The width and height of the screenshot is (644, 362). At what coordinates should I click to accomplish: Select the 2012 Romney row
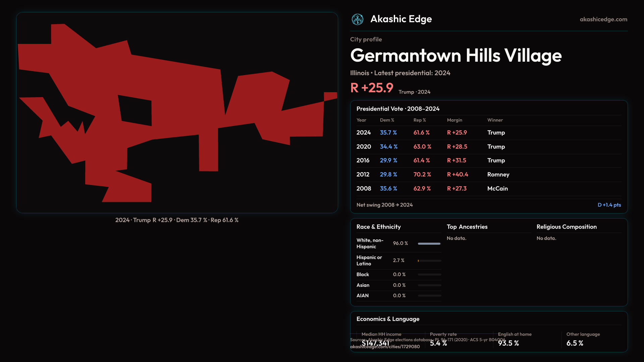(x=488, y=175)
